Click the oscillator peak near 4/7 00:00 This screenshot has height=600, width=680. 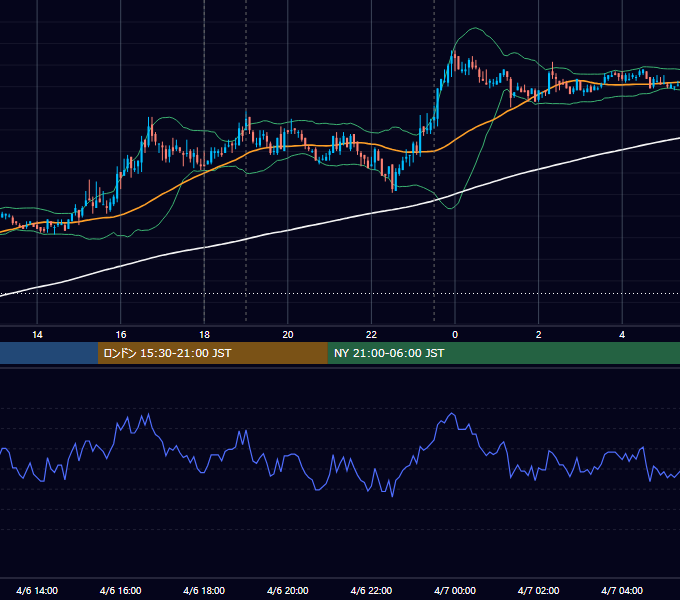452,414
